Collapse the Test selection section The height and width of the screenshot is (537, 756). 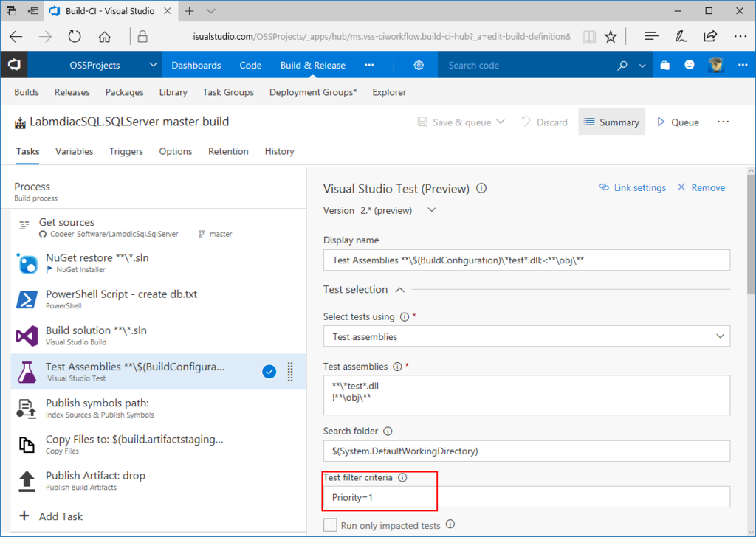399,290
